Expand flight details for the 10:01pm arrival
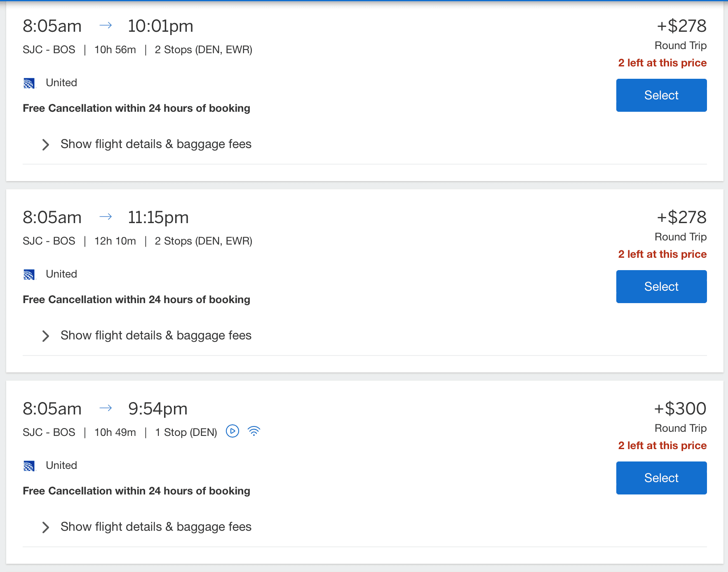Viewport: 728px width, 572px height. [x=155, y=144]
